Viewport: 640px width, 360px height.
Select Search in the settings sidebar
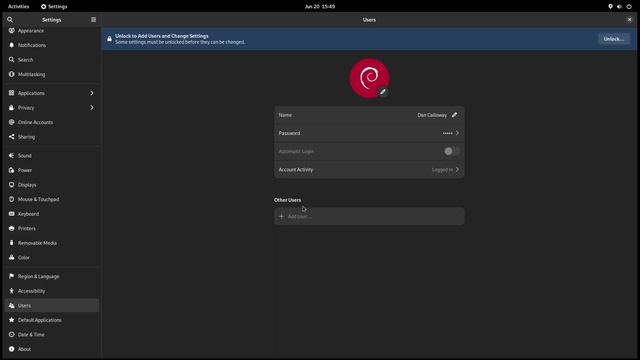point(52,60)
